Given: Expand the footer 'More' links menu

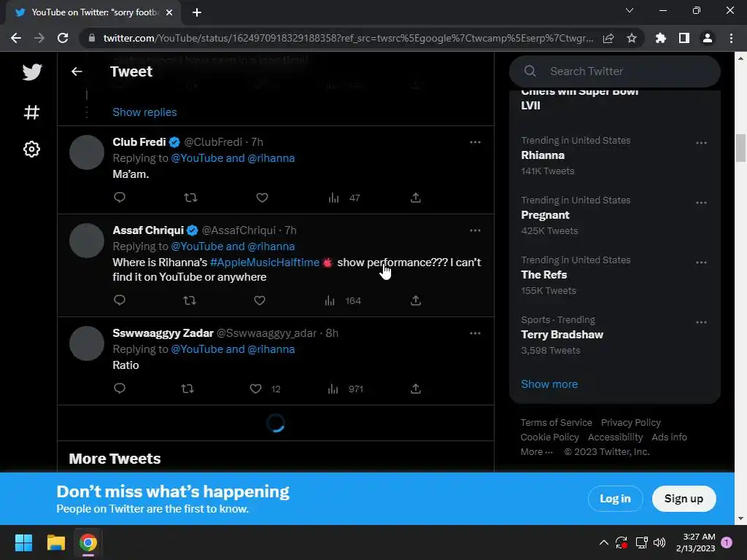Looking at the screenshot, I should click(536, 451).
